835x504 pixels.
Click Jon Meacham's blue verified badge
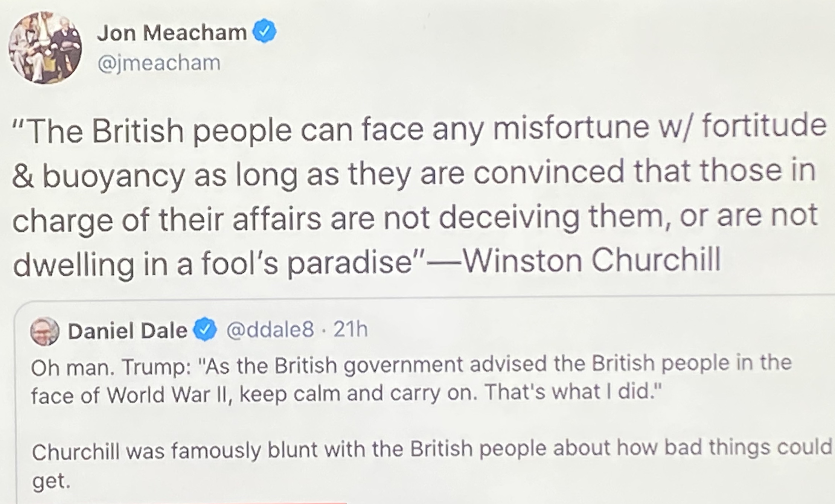[265, 31]
